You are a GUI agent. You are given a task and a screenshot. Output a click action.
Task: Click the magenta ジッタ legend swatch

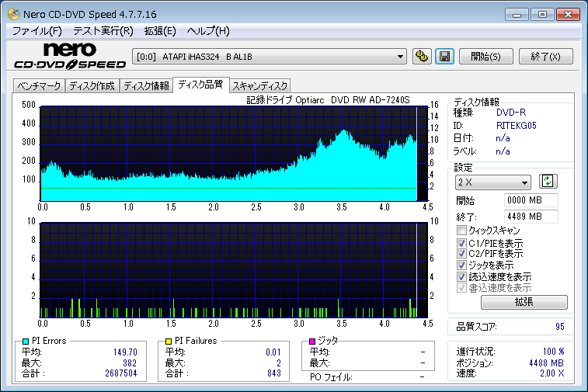click(312, 341)
